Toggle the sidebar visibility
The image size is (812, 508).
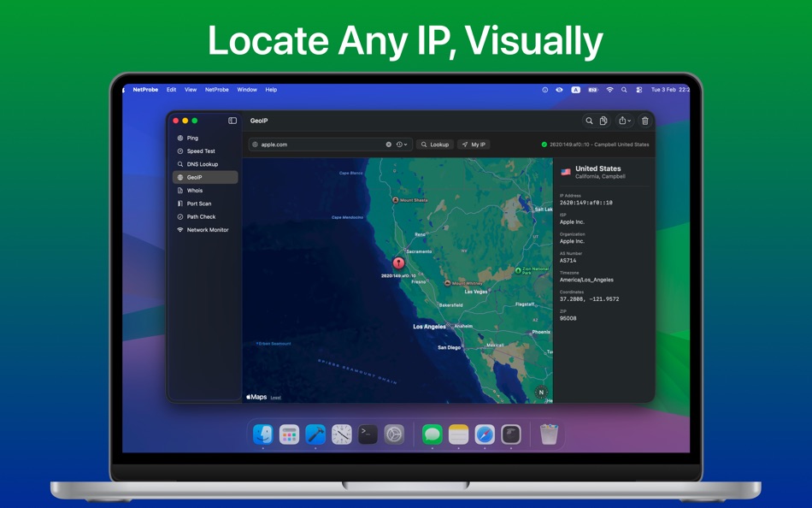pos(232,121)
